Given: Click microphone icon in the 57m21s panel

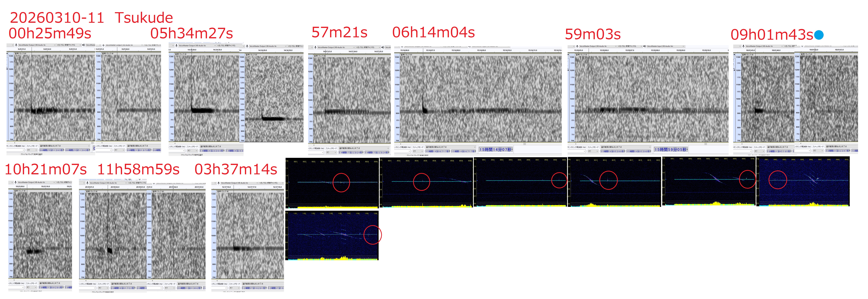Looking at the screenshot, I should [x=315, y=47].
